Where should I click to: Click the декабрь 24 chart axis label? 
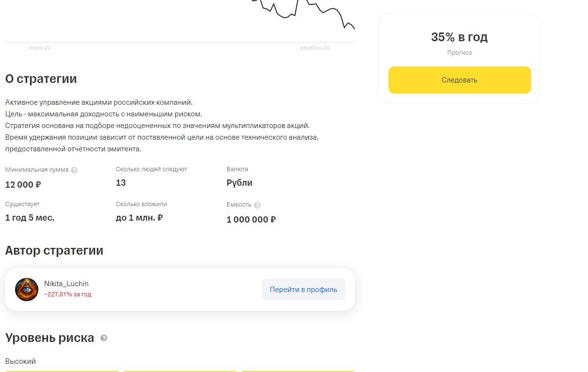coord(315,48)
